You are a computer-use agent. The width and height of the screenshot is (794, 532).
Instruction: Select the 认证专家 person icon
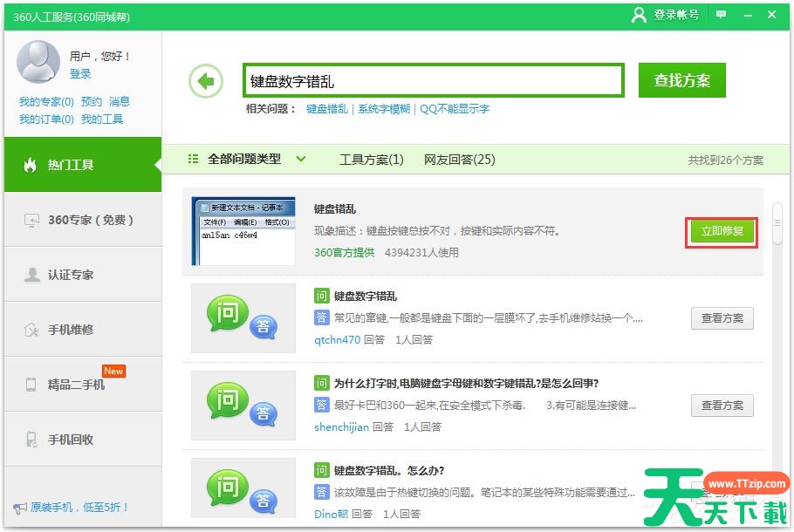pos(31,275)
